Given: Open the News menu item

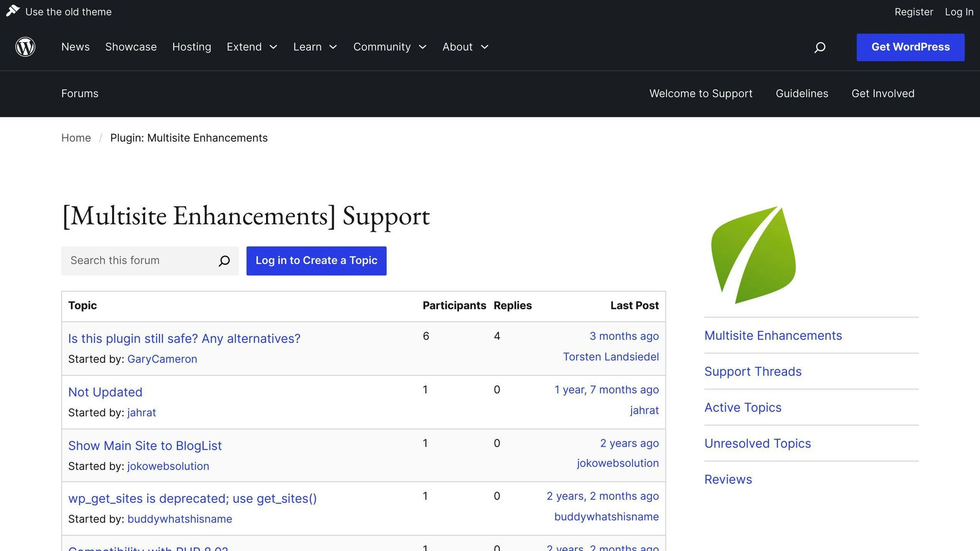Looking at the screenshot, I should tap(76, 47).
